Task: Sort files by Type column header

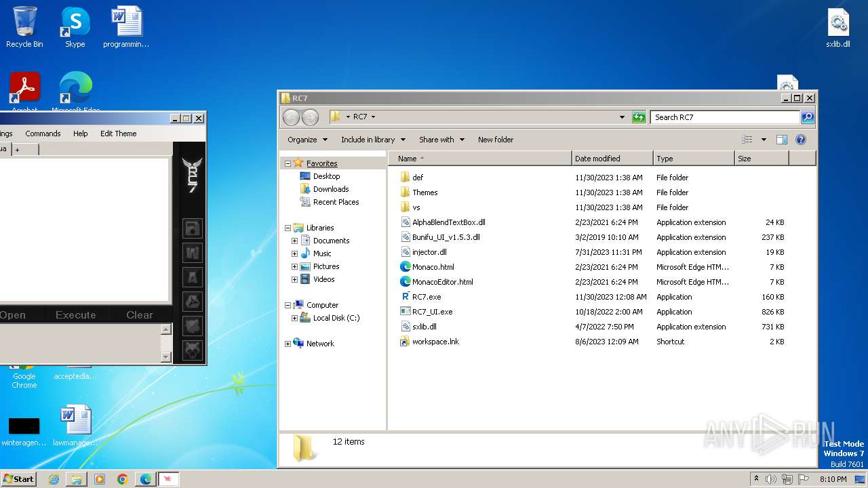Action: (694, 159)
